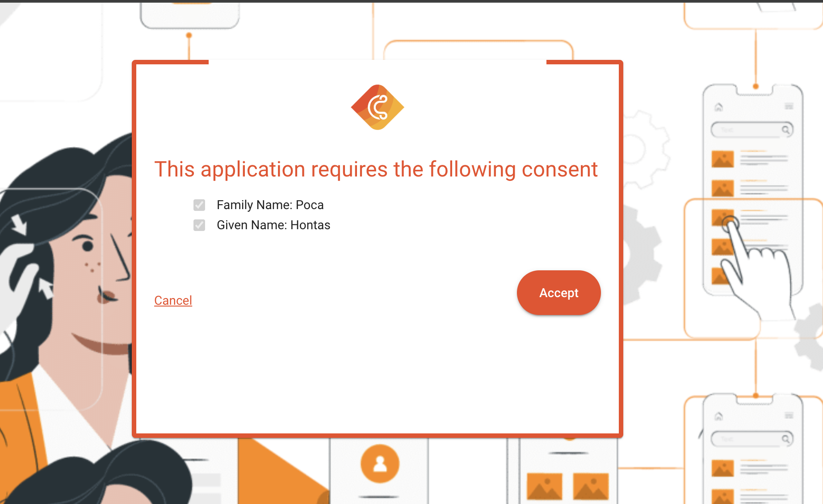
Task: Click the home icon in the lower phone mockup
Action: pyautogui.click(x=720, y=416)
